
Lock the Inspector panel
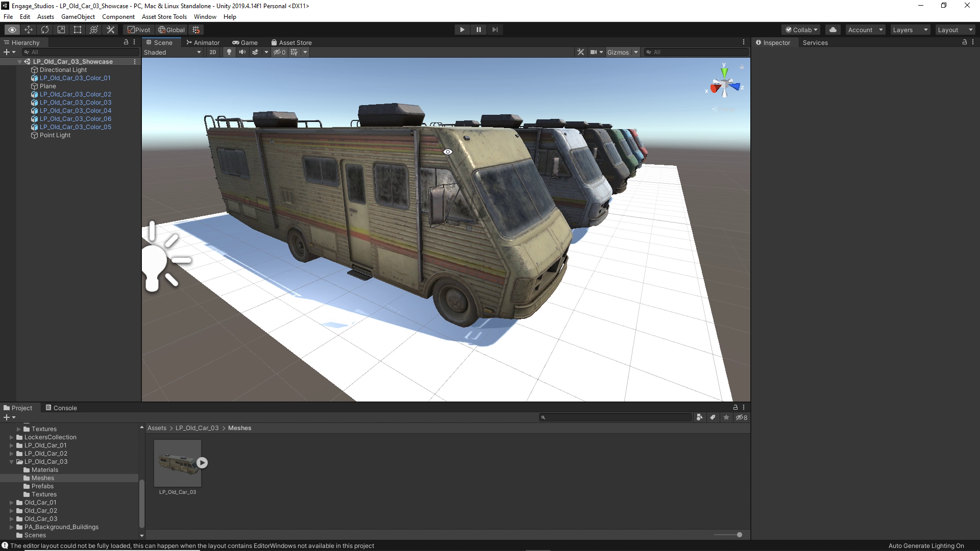tap(965, 42)
